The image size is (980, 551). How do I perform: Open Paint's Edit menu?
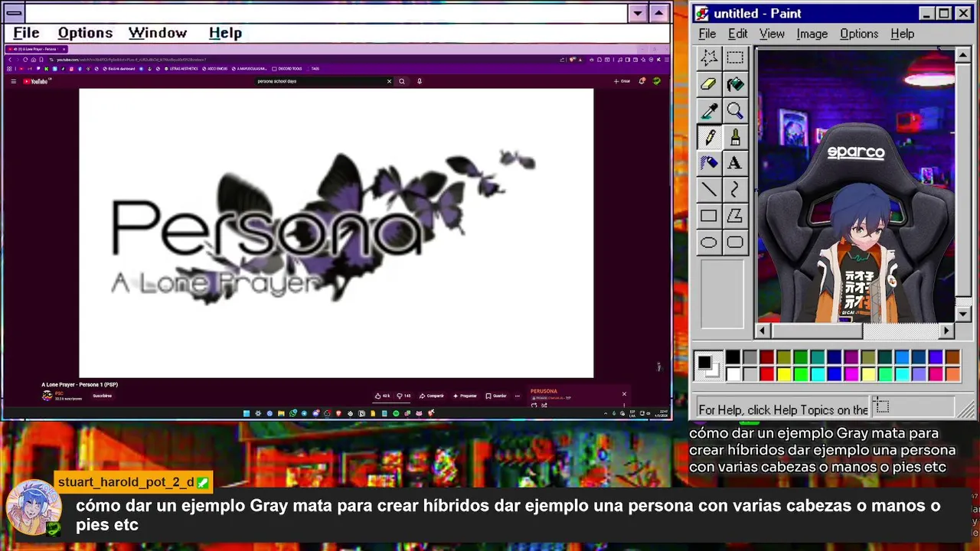[737, 34]
